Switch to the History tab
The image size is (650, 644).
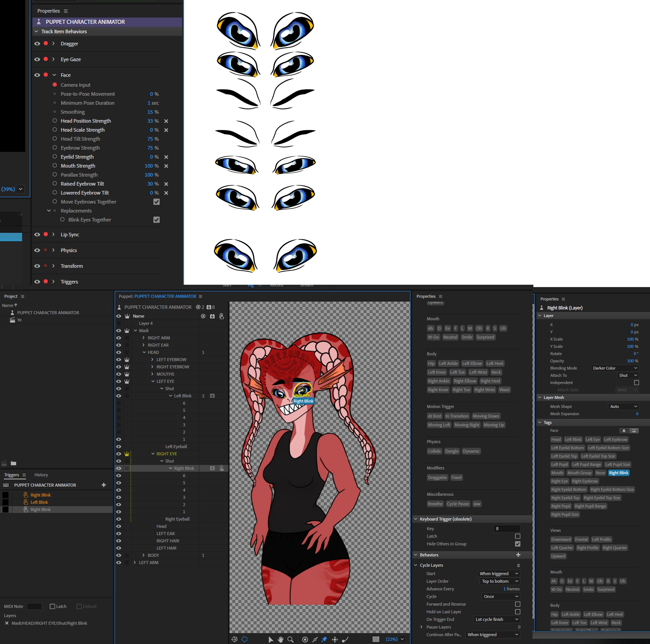coord(41,475)
